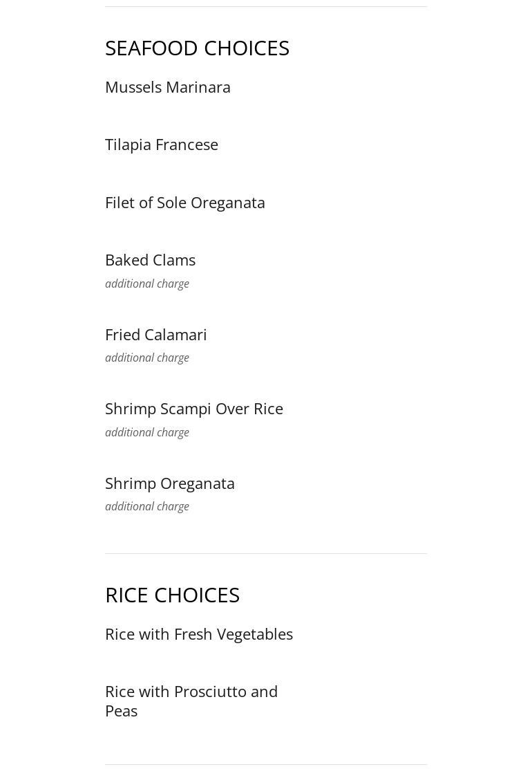Click Filet of Sole Oreganata
This screenshot has width=532, height=769.
coord(184,203)
